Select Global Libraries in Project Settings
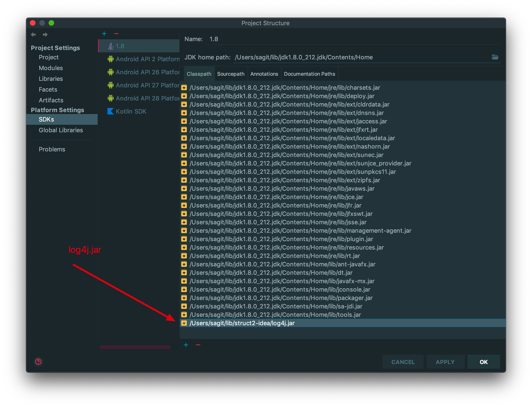 coord(61,130)
